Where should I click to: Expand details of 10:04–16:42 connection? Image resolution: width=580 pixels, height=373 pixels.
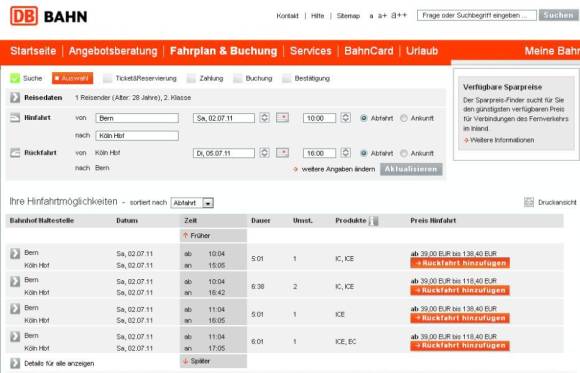point(15,281)
